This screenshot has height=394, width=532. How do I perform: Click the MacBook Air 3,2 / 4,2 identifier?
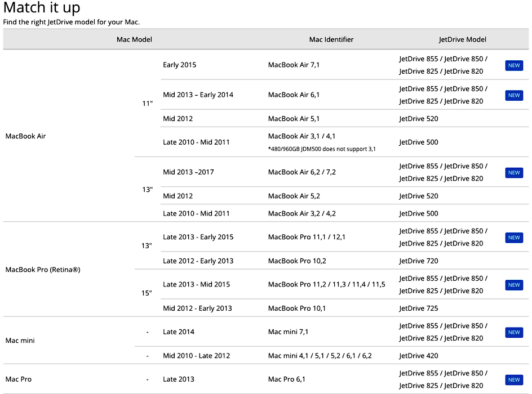coord(302,213)
